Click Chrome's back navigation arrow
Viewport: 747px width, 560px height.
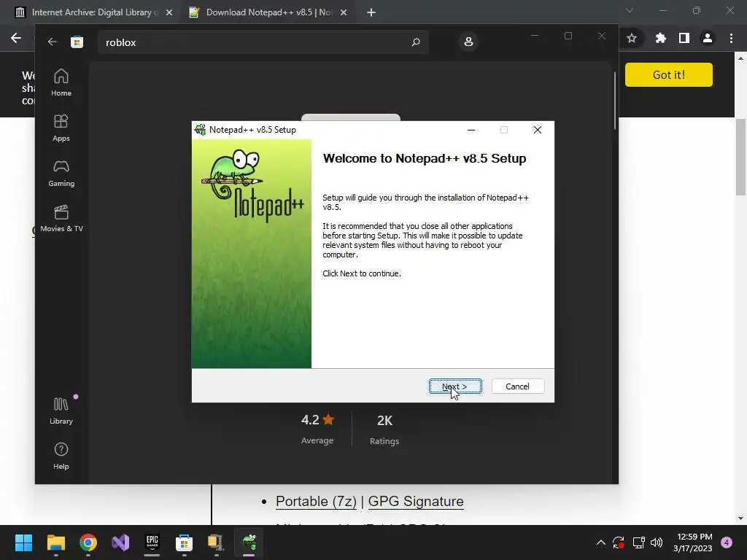(x=16, y=38)
